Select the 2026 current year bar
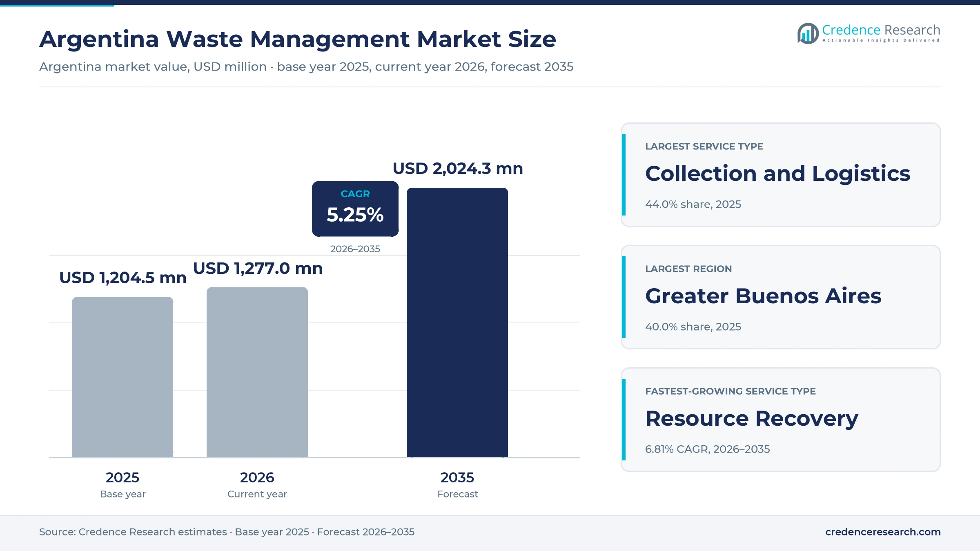Viewport: 980px width, 551px height. click(257, 372)
